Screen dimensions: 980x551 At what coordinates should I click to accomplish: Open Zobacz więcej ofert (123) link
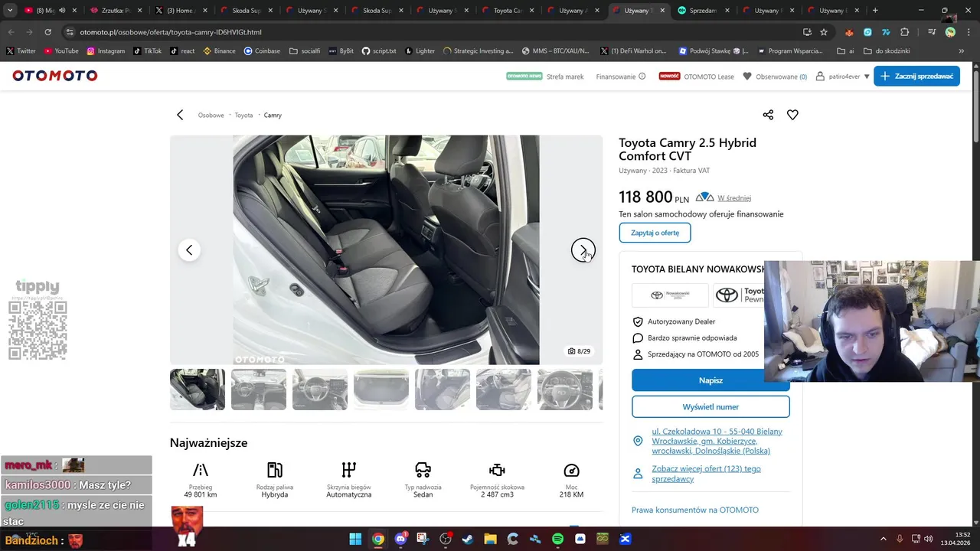tap(706, 474)
